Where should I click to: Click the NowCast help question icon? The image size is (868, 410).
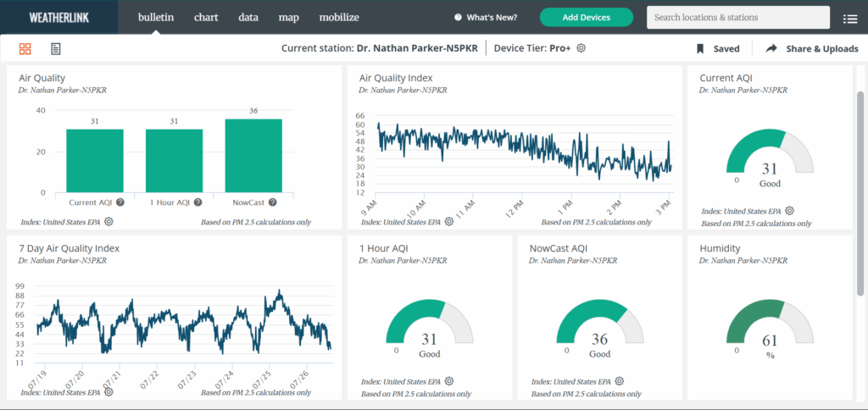click(x=273, y=202)
